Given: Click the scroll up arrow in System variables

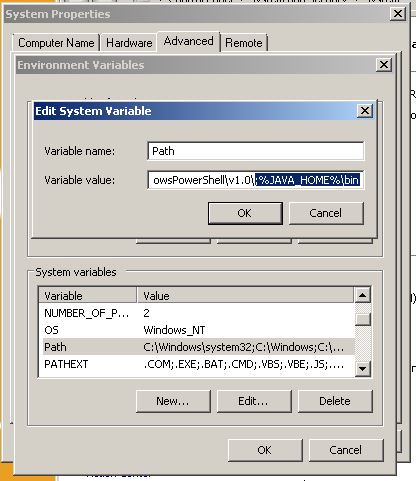Looking at the screenshot, I should [363, 295].
